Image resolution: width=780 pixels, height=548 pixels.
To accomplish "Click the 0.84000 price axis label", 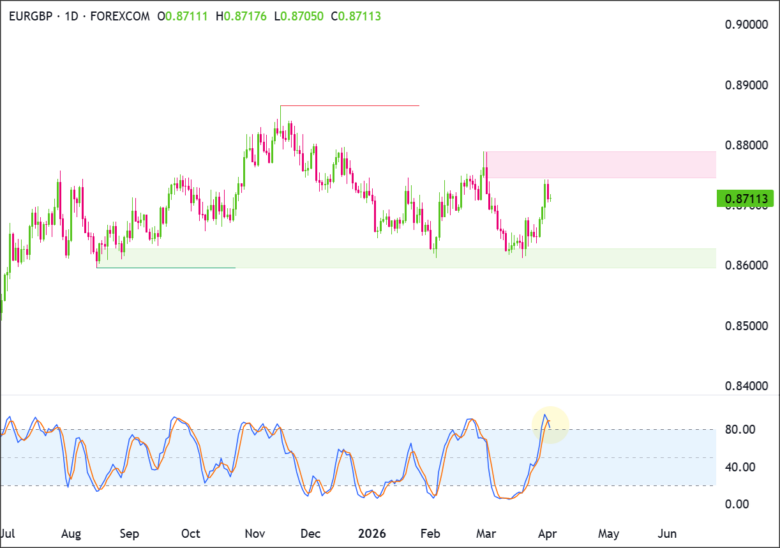I will point(746,386).
